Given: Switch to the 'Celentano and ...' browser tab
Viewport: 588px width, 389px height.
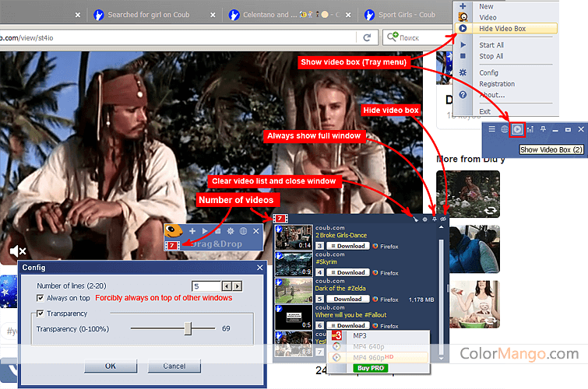Looking at the screenshot, I should coord(289,15).
